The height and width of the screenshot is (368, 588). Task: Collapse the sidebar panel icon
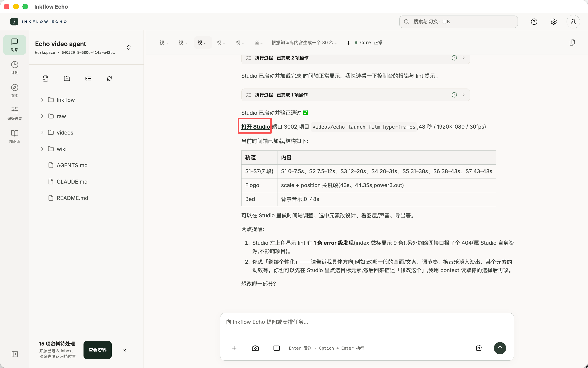coord(14,354)
